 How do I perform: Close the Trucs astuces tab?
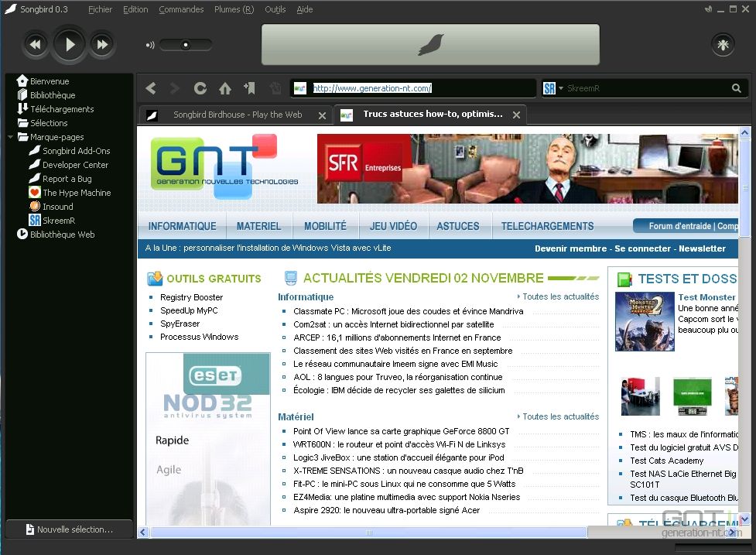(516, 115)
